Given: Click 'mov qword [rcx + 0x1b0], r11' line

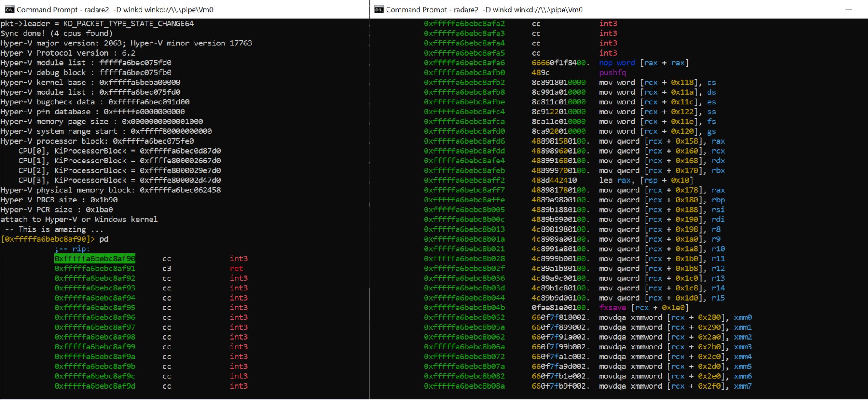Looking at the screenshot, I should click(x=662, y=258).
